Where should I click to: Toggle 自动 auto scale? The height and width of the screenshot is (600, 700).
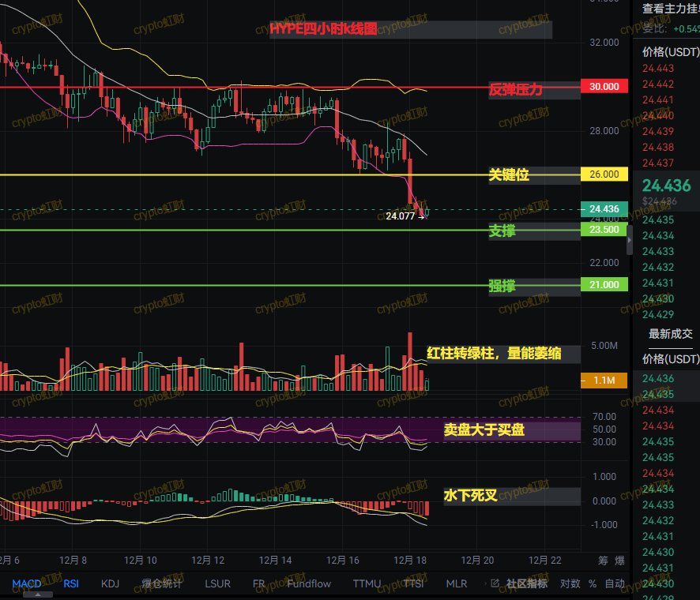[x=615, y=583]
